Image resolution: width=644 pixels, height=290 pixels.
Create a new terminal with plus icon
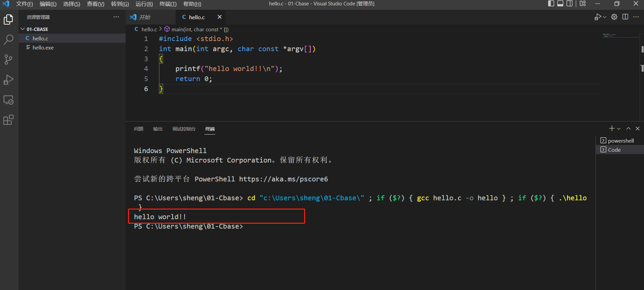pos(612,129)
